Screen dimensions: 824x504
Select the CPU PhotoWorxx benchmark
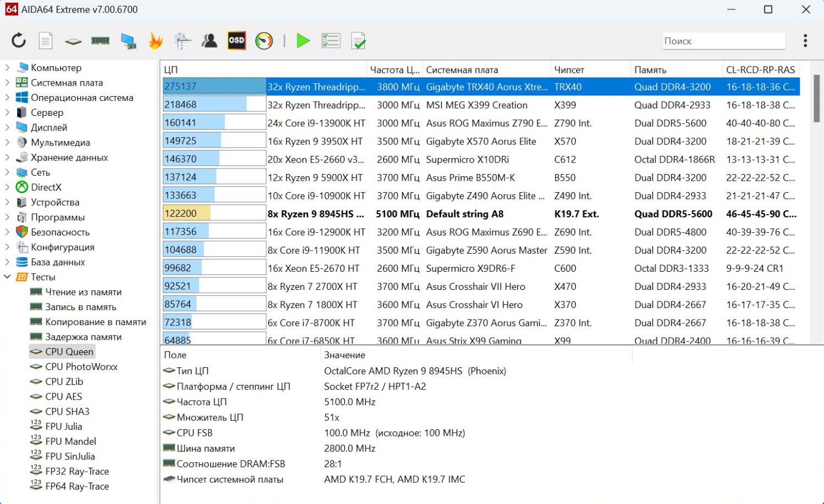pyautogui.click(x=81, y=367)
